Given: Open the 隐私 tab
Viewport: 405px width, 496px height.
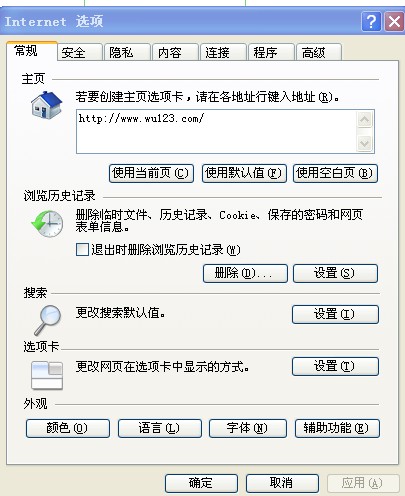Looking at the screenshot, I should [127, 53].
